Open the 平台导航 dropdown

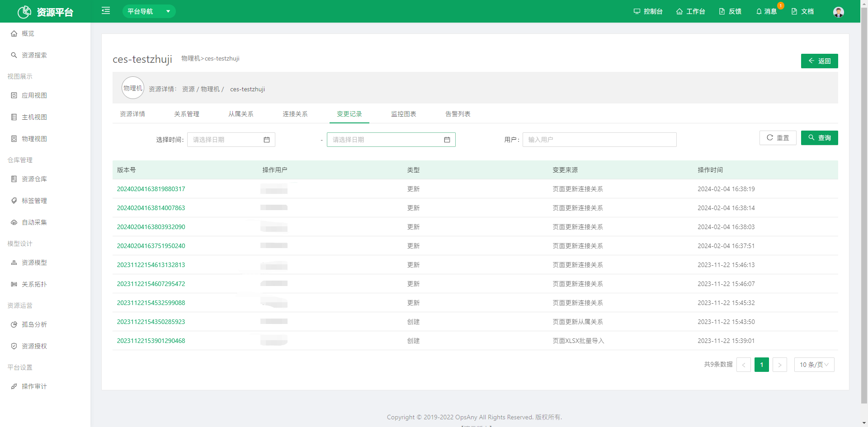point(149,11)
